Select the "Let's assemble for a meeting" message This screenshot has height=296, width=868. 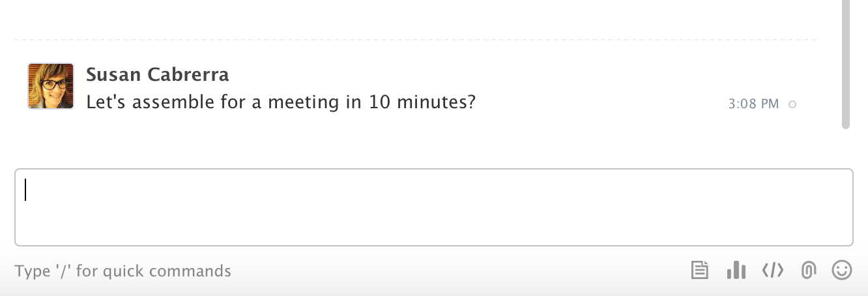tap(281, 102)
